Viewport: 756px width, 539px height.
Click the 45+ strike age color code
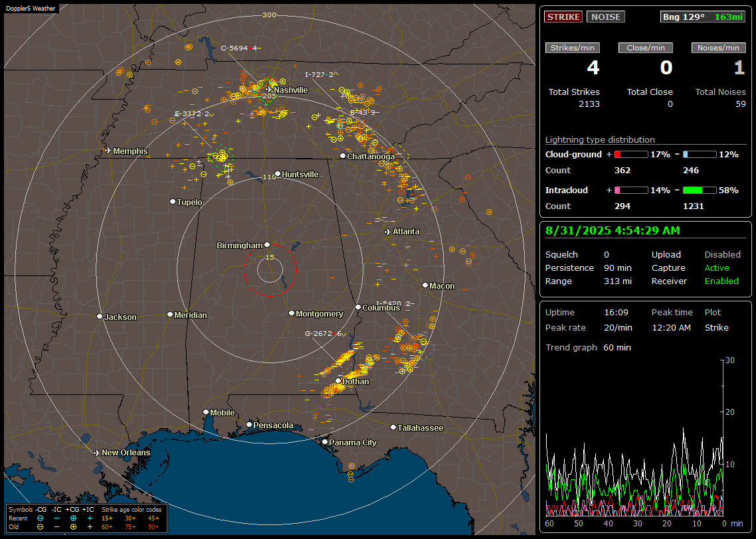pyautogui.click(x=153, y=518)
